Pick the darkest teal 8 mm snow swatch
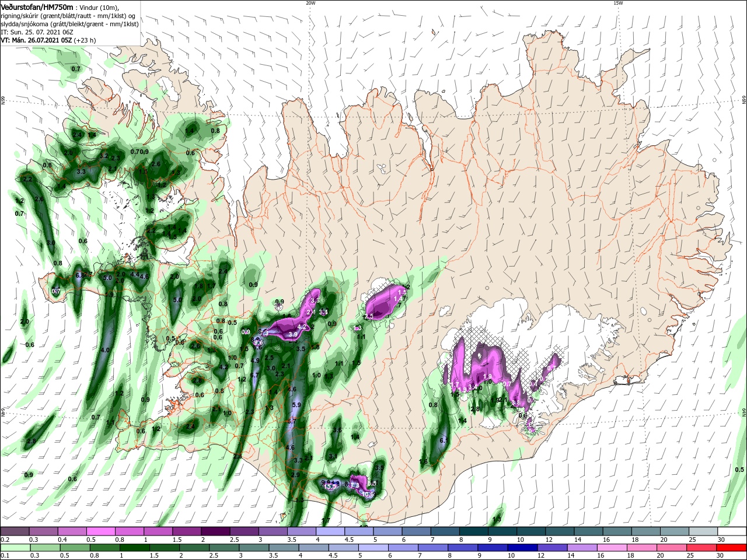 click(473, 531)
